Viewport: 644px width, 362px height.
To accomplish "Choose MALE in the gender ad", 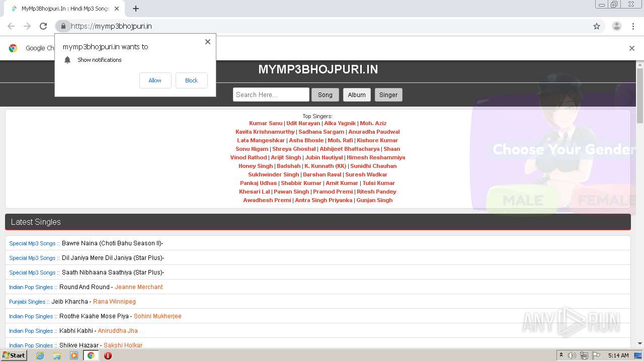I will (523, 201).
